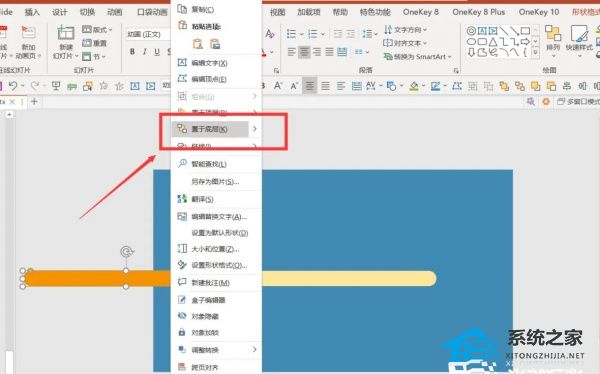Open the 插入 ribbon tab

pos(32,12)
